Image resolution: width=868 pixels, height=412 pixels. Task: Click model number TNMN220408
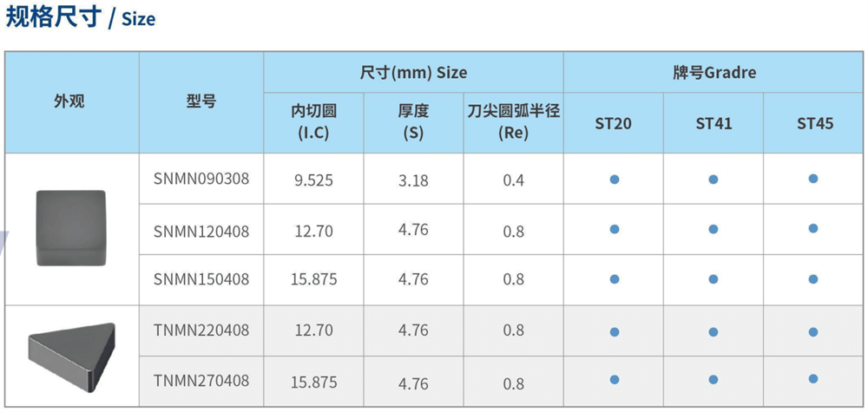(x=201, y=330)
